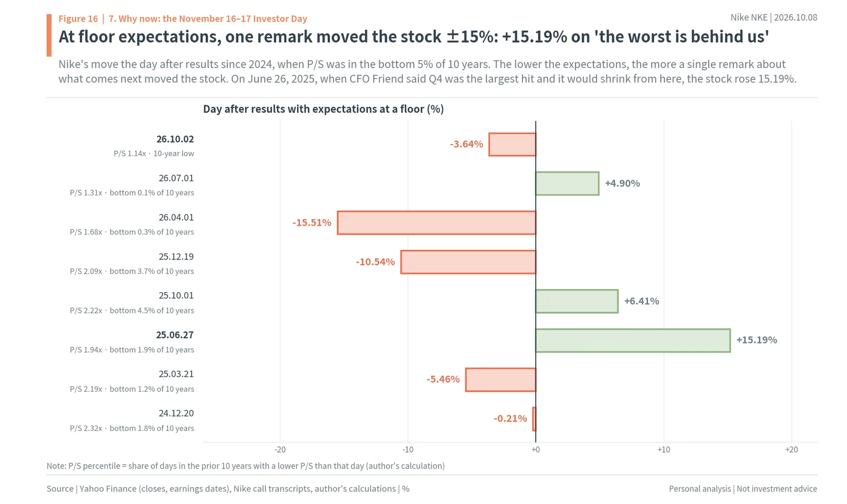Click the +10 axis tick label
Screen dimensions: 847x504
click(x=663, y=449)
